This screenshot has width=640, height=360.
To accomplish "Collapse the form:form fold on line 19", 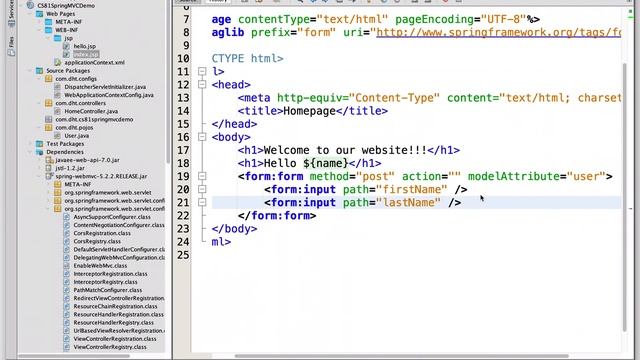I will point(202,176).
